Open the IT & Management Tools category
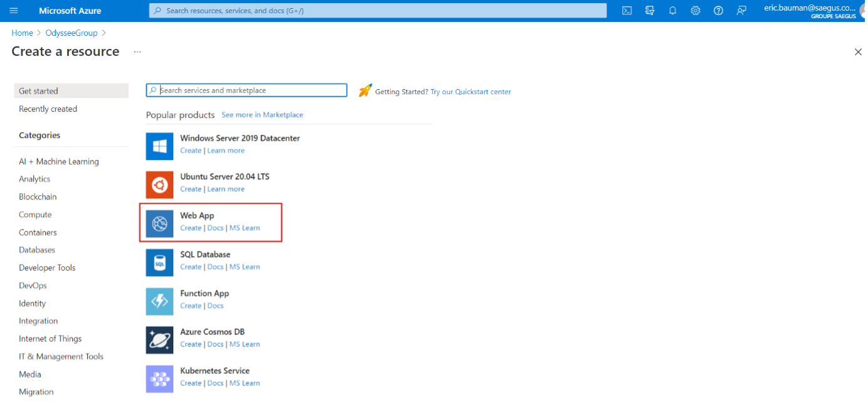This screenshot has height=404, width=868. (x=61, y=356)
